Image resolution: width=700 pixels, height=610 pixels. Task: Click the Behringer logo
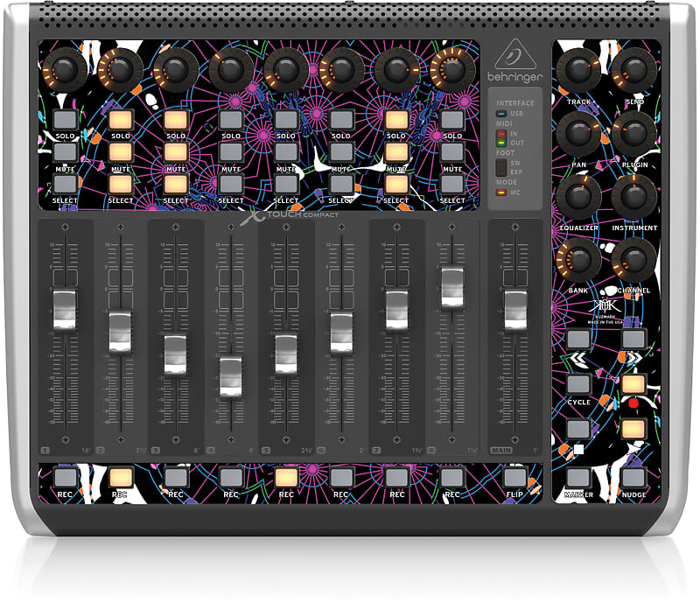(x=516, y=66)
